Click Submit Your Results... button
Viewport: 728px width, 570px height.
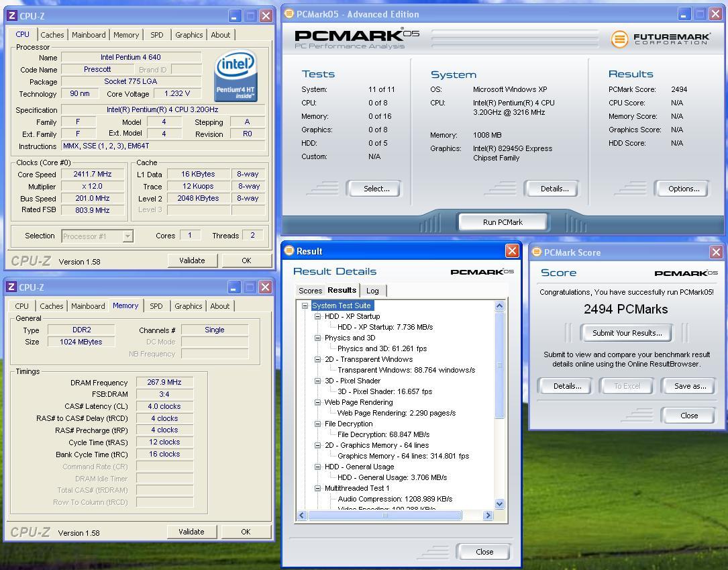coord(627,333)
